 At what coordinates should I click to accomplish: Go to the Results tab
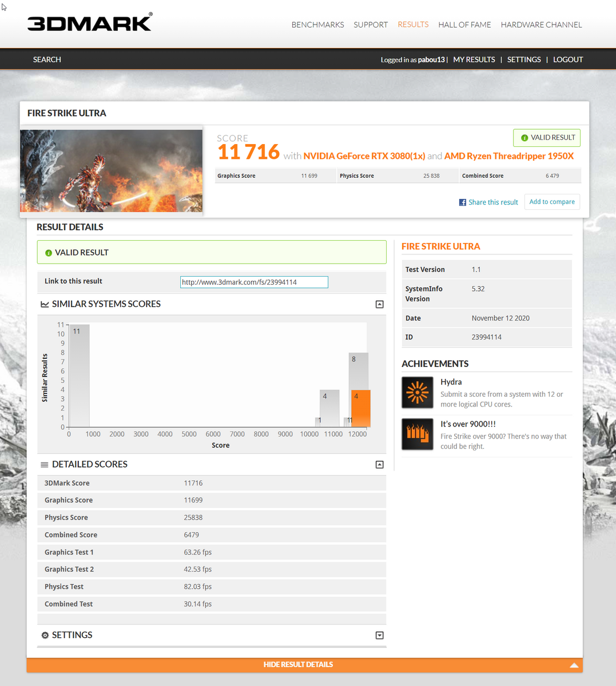[x=413, y=25]
